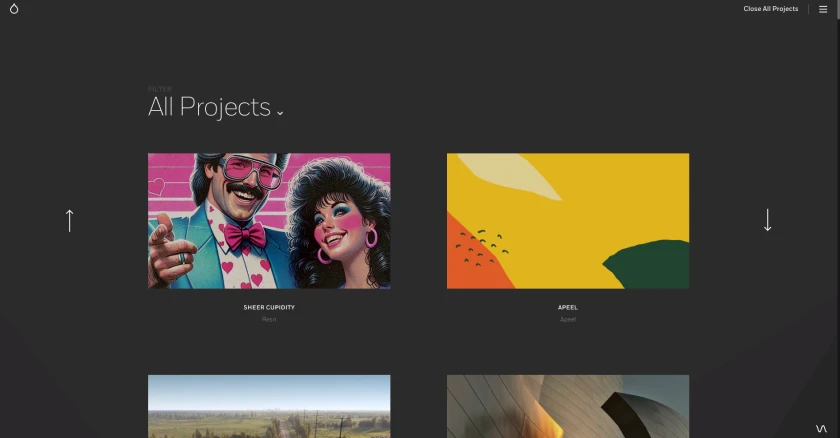Screen dimensions: 840x438
Task: Expand the All Projects filter dropdown
Action: click(x=216, y=107)
